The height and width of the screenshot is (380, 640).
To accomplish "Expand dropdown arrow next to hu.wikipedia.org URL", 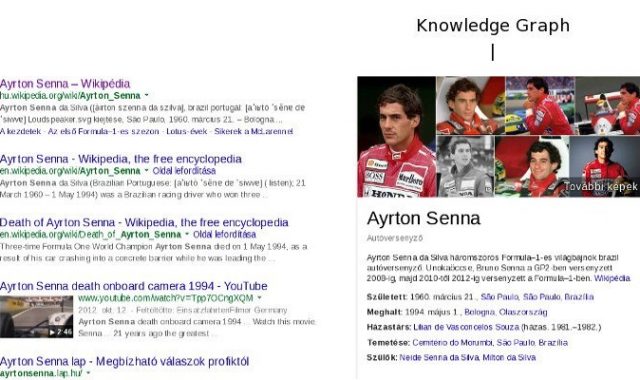I will (x=147, y=96).
